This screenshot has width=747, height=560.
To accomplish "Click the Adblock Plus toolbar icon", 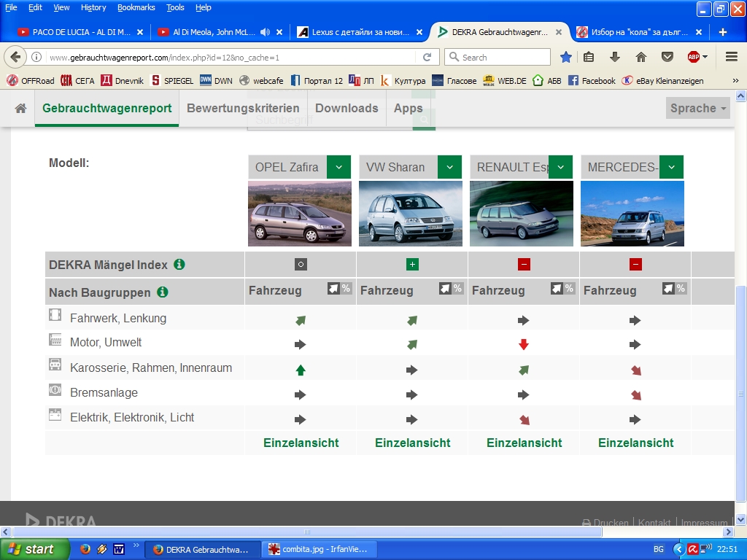I will [694, 57].
